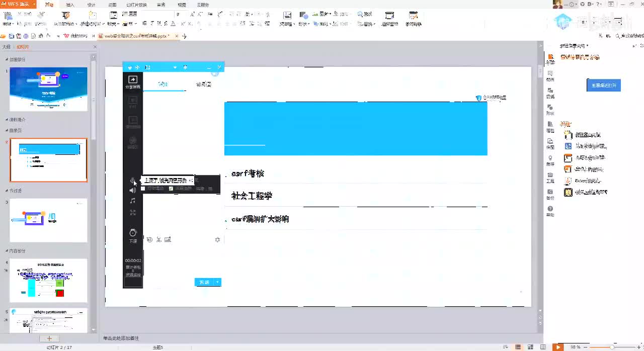This screenshot has height=351, width=644.
Task: Click the image icon in chat toolbar
Action: point(168,240)
